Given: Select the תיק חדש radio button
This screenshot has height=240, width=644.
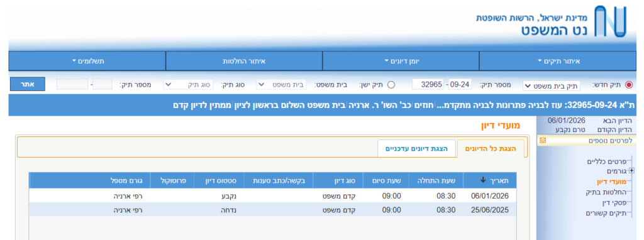Looking at the screenshot, I should pyautogui.click(x=629, y=85).
